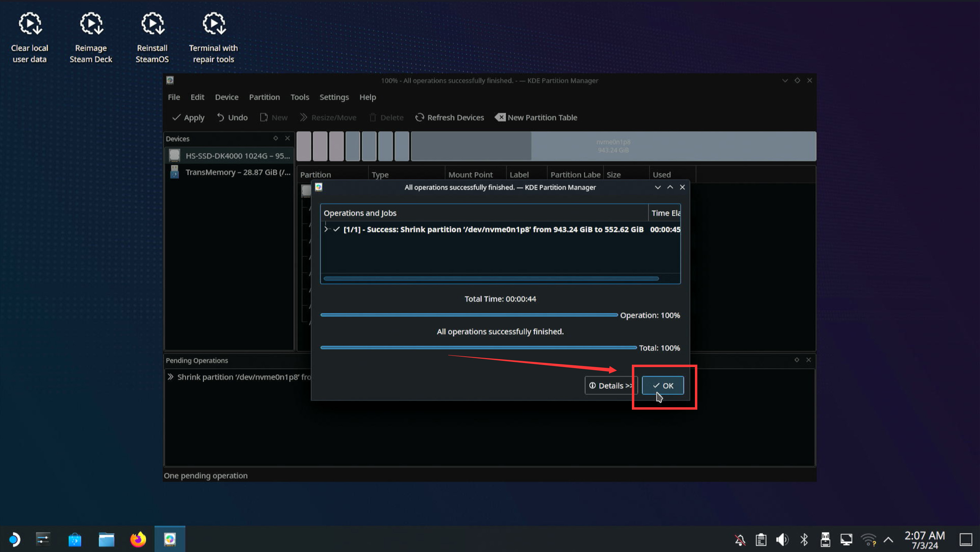Click the nvme0n1p8 partition bar segment
This screenshot has height=552, width=980.
click(613, 146)
